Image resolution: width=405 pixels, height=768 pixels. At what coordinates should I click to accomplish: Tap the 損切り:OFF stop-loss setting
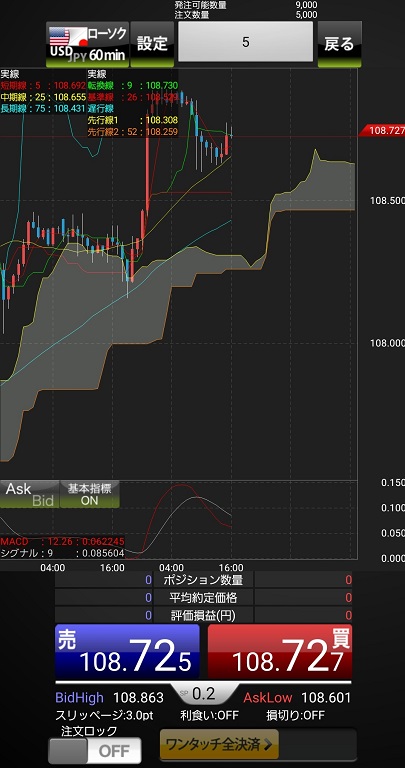point(295,716)
